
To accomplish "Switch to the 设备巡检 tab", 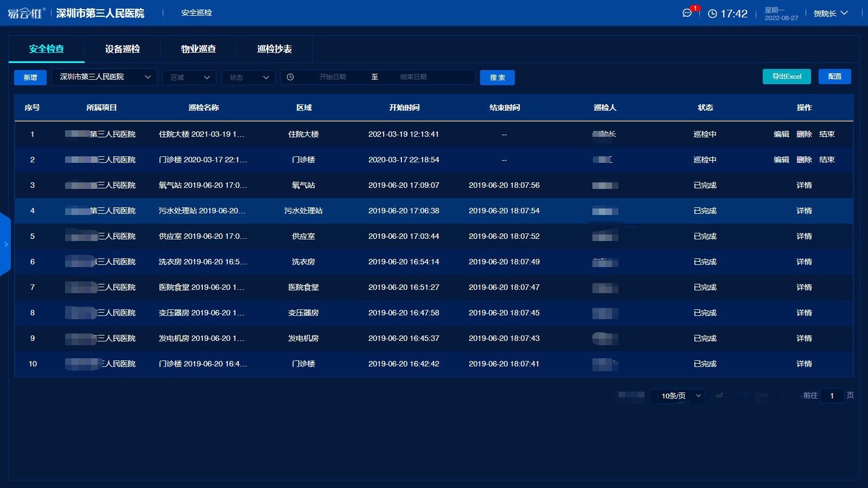I will pos(123,49).
